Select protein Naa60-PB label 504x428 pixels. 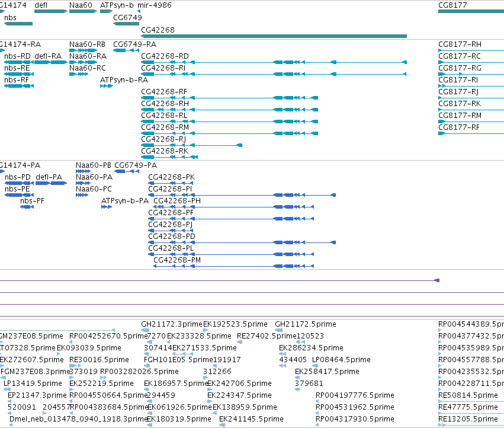pos(94,165)
